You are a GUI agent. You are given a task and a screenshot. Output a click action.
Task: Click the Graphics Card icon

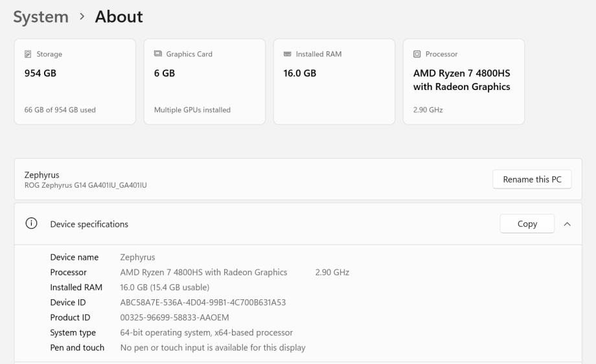point(158,54)
